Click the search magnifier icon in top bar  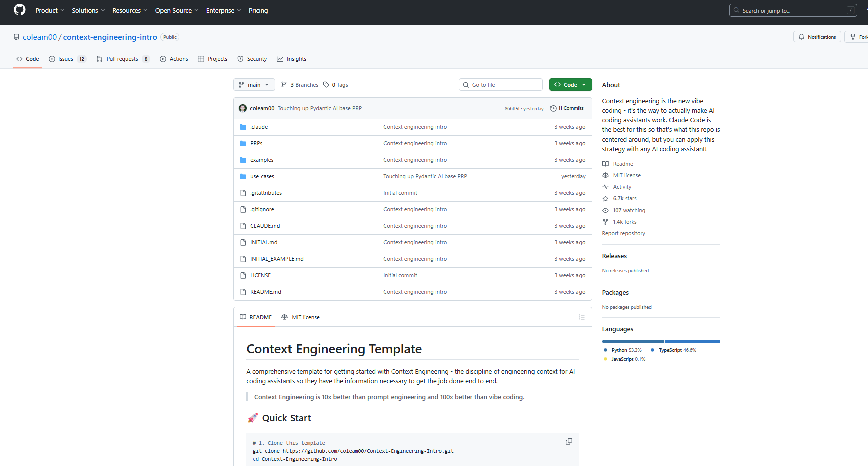point(736,10)
